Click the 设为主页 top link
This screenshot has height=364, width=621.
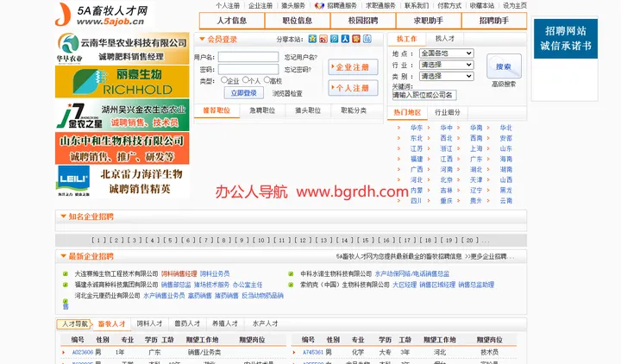click(x=515, y=5)
